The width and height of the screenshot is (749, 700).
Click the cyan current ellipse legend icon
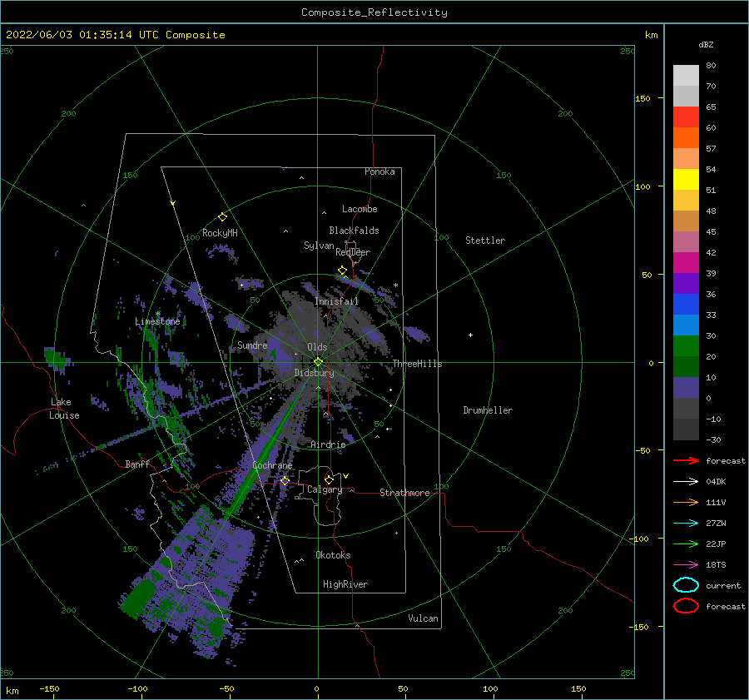(x=686, y=585)
